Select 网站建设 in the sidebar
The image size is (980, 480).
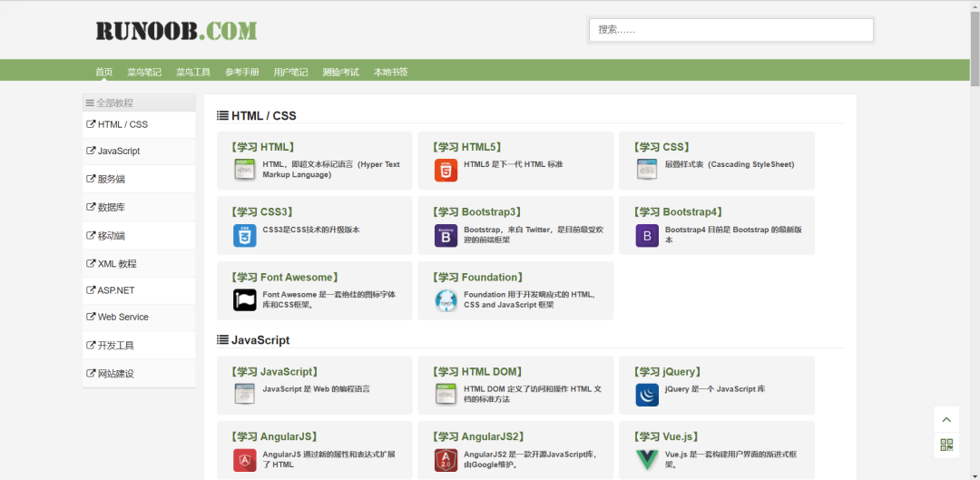tap(139, 373)
